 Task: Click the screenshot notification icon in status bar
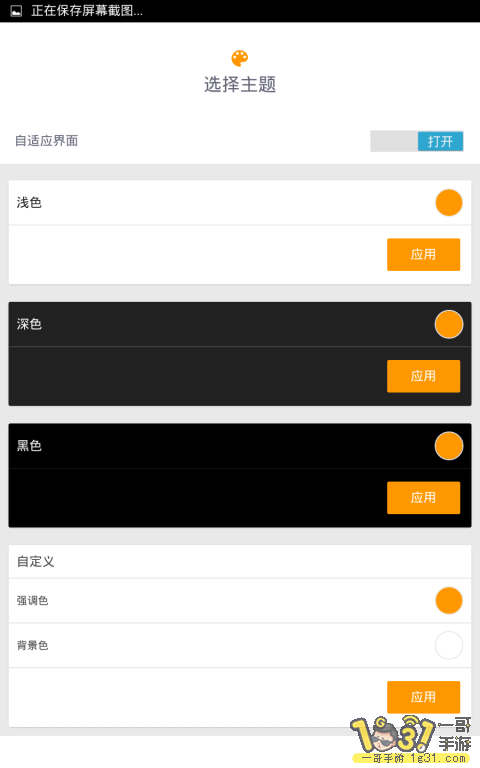16,11
